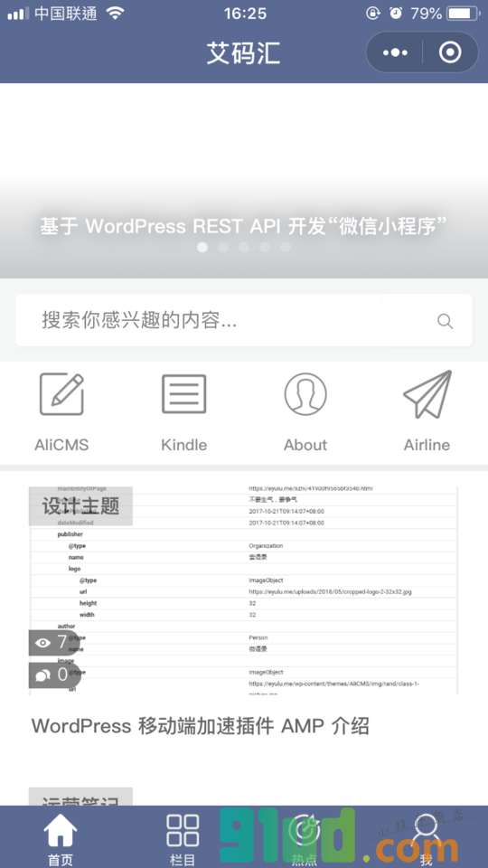Tap the About label text
488x868 pixels.
click(305, 445)
